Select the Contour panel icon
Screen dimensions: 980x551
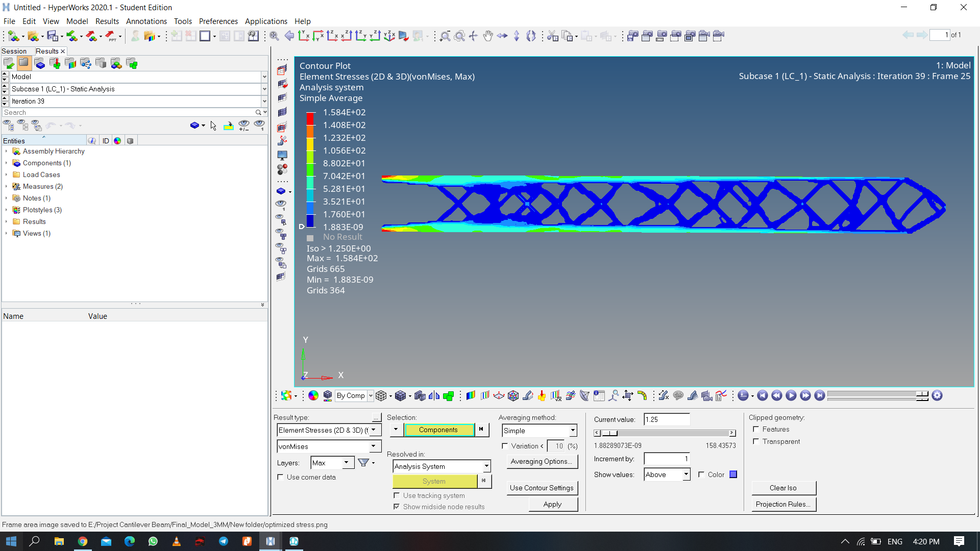click(x=470, y=396)
